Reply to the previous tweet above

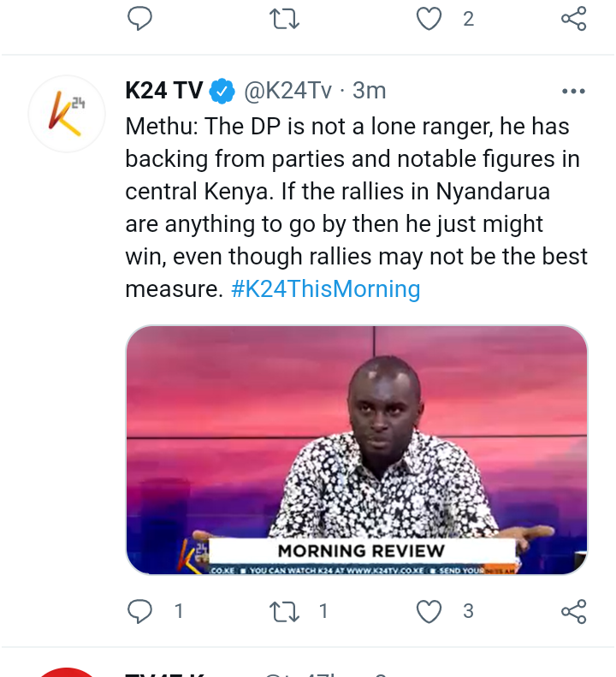(139, 19)
